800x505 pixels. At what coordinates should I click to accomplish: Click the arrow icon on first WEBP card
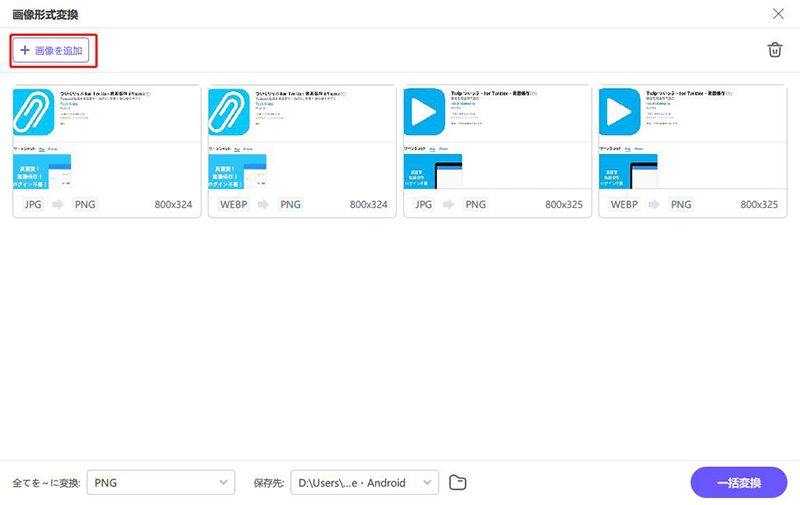pyautogui.click(x=264, y=205)
